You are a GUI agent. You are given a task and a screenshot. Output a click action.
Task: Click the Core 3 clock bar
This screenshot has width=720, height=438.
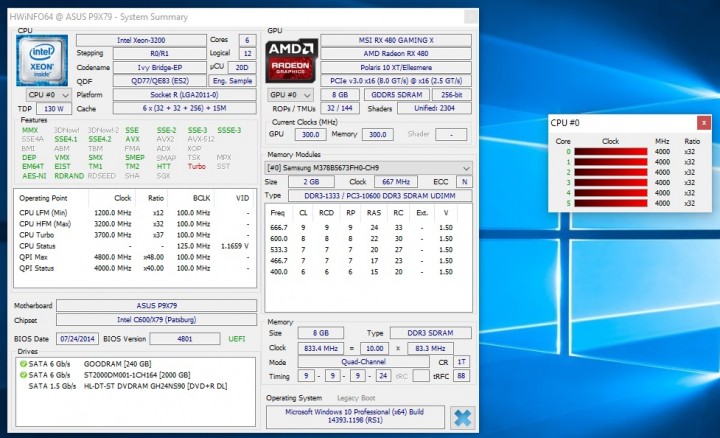coord(611,182)
